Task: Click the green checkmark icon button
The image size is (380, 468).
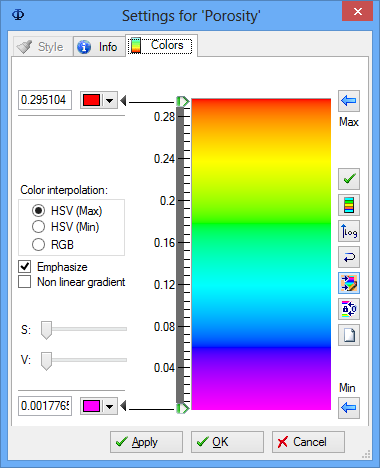Action: point(349,179)
